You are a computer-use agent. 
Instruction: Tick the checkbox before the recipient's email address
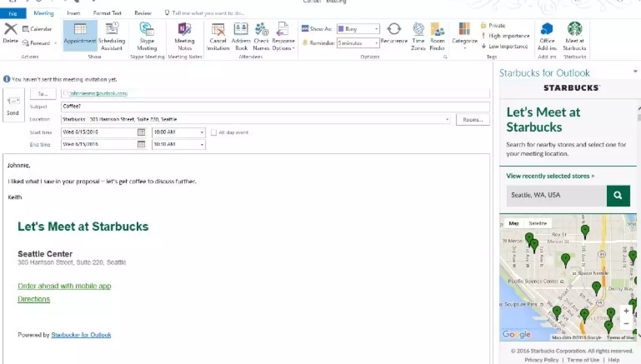pyautogui.click(x=65, y=93)
